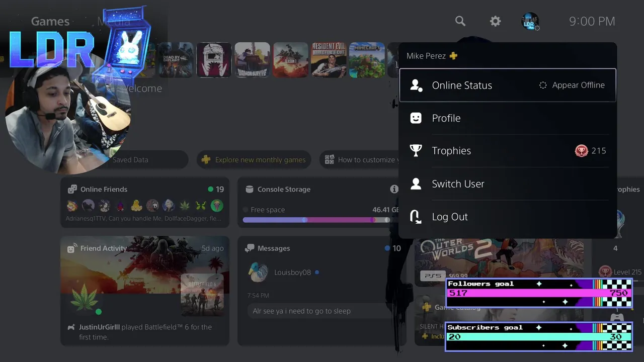Click the Free space value 46.41 GB

(385, 210)
